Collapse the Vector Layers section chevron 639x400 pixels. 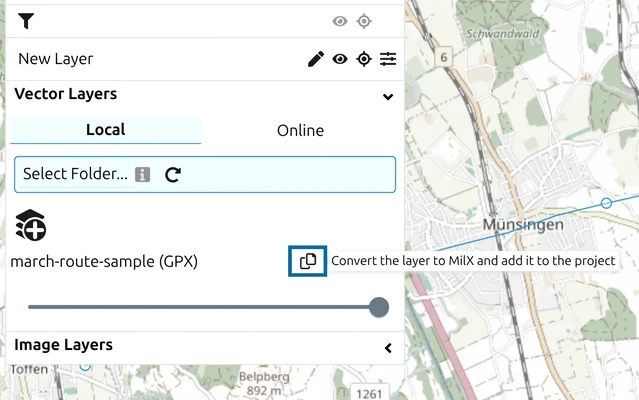[388, 97]
